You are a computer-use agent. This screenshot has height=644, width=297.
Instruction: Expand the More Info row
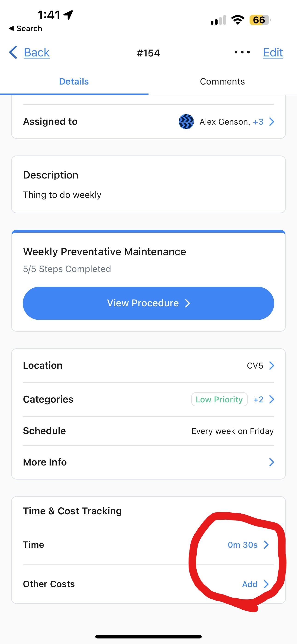pyautogui.click(x=271, y=462)
